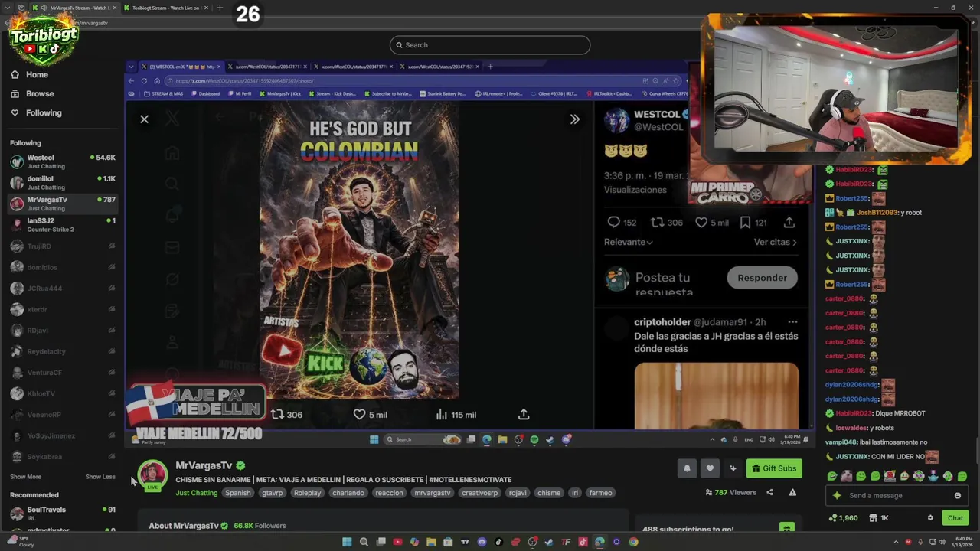Image resolution: width=980 pixels, height=551 pixels.
Task: Open offline channel VenturaCF
Action: tap(63, 373)
